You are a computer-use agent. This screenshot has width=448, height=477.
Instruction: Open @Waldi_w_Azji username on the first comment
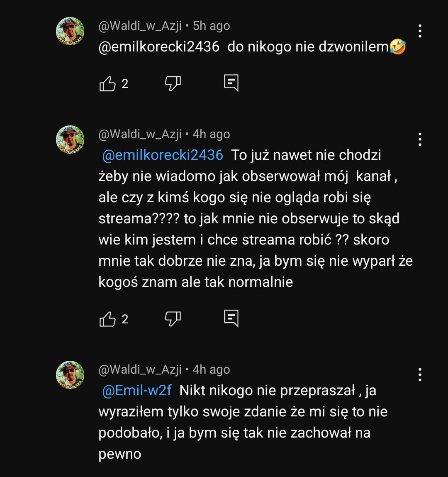click(140, 26)
